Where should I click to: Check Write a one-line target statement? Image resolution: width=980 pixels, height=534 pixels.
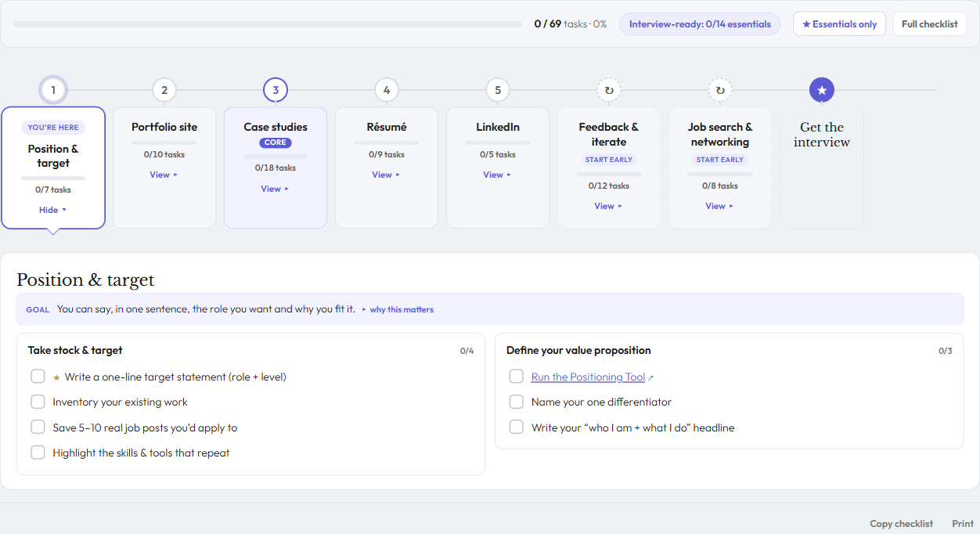38,377
